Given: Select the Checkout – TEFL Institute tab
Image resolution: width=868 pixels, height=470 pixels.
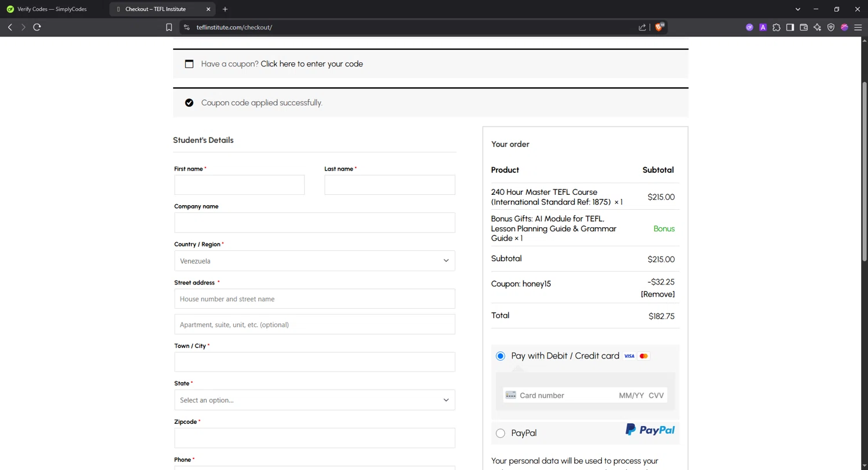Looking at the screenshot, I should click(x=162, y=9).
